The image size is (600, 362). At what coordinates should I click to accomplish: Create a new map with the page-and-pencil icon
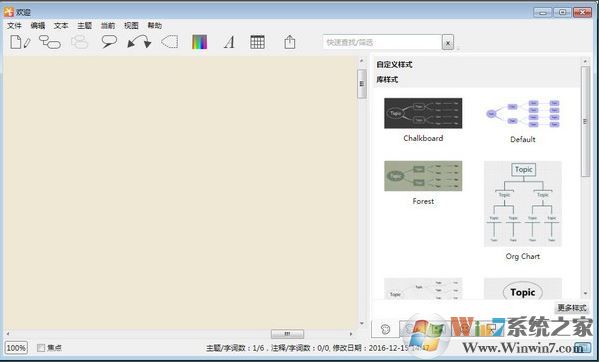click(x=20, y=42)
